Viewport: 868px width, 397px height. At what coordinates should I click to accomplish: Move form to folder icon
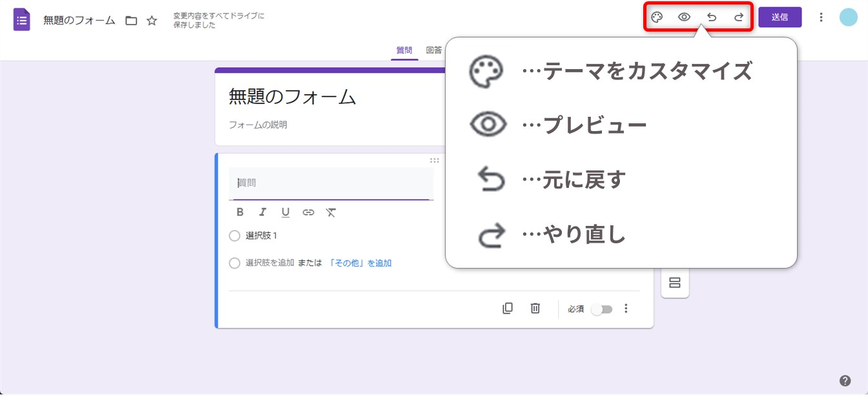[x=131, y=21]
